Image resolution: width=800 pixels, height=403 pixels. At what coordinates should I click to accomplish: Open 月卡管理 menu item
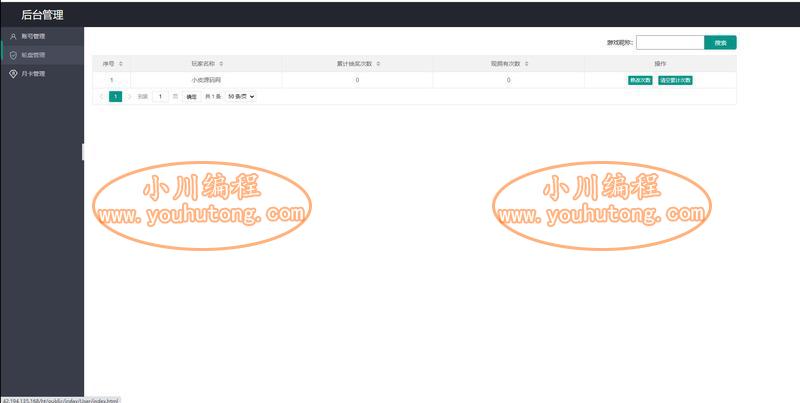pyautogui.click(x=42, y=74)
